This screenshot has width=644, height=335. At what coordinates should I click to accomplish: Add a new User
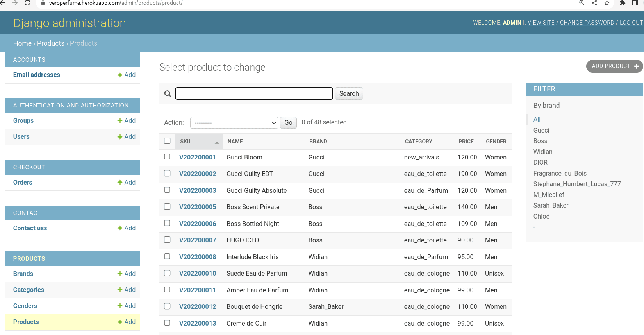[127, 137]
